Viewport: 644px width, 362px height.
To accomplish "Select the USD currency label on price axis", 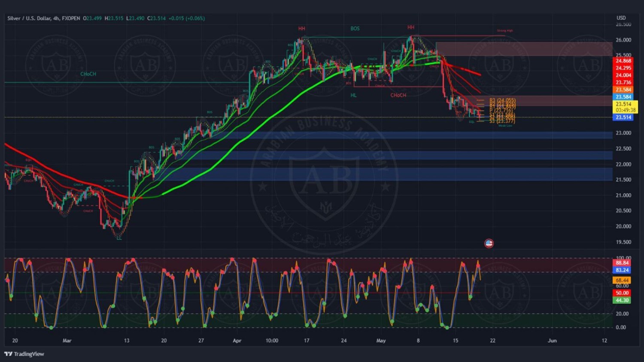I will tap(621, 18).
